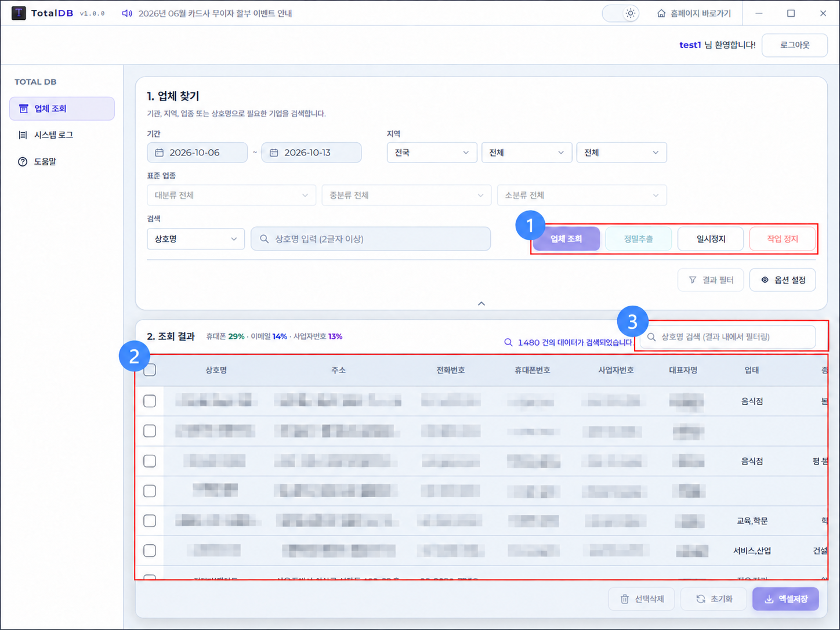Click the 대표자명 column header

tap(683, 370)
